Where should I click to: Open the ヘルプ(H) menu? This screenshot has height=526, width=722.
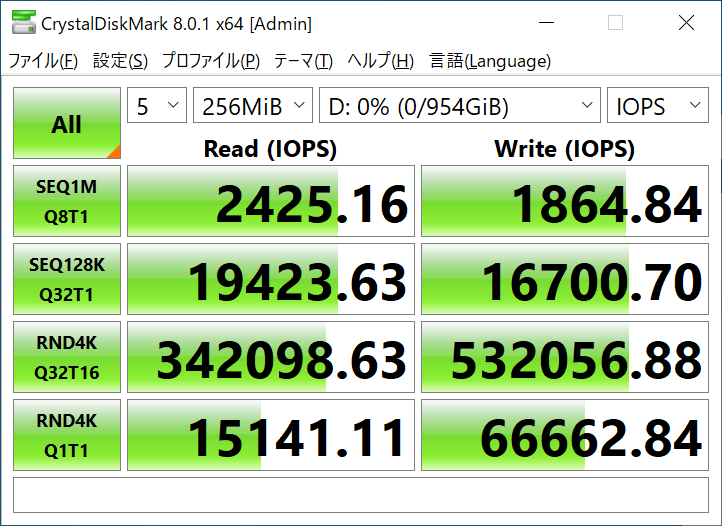pos(380,61)
